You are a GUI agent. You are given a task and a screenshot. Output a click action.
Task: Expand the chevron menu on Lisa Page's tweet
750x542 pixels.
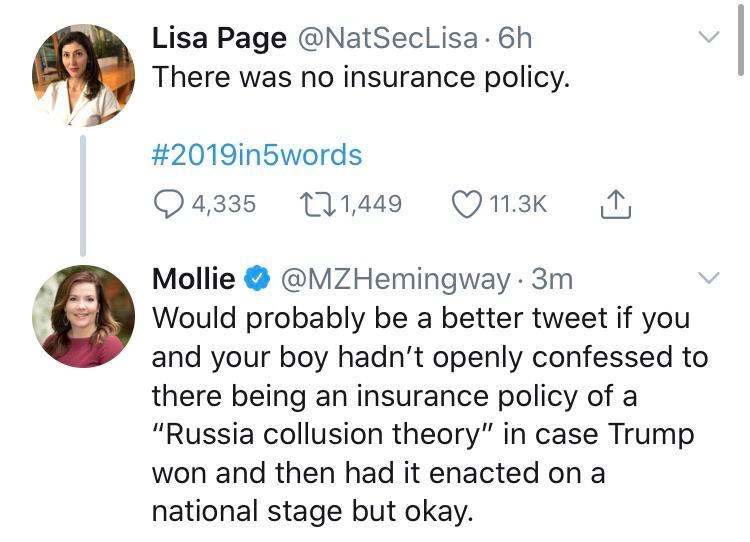click(708, 38)
